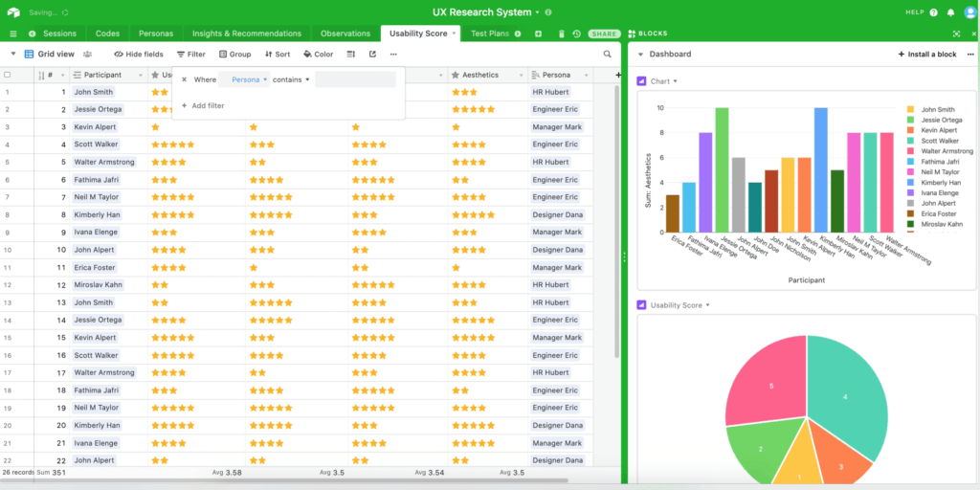The image size is (980, 490).
Task: Open the Color records option
Action: [x=318, y=55]
